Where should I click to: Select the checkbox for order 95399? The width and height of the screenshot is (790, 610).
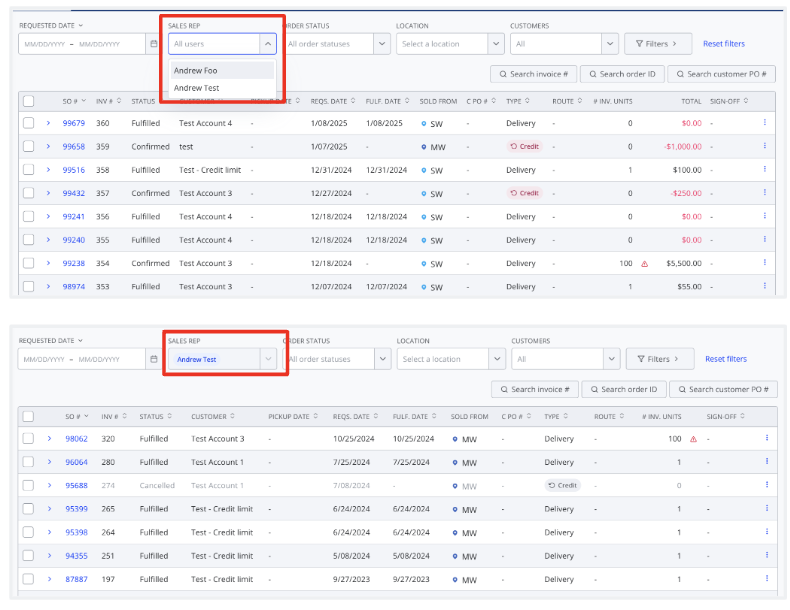pyautogui.click(x=29, y=509)
